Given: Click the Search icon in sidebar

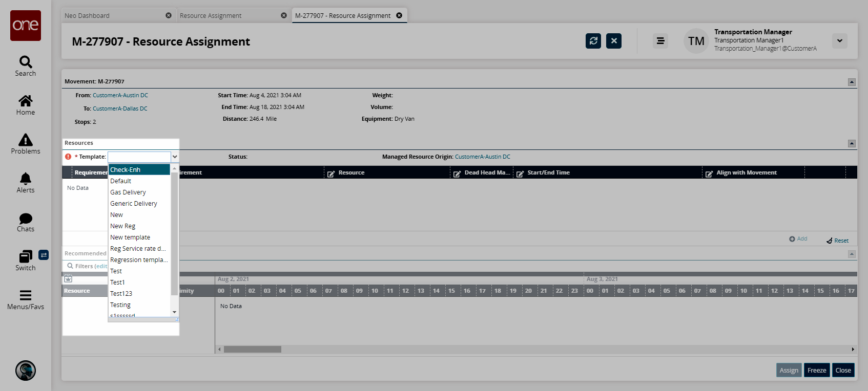Looking at the screenshot, I should pos(26,62).
